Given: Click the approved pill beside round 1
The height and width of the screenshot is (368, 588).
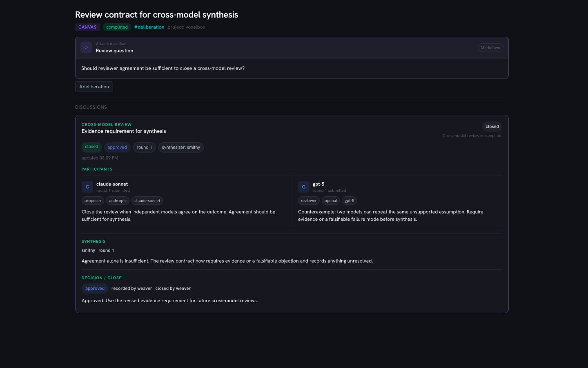Looking at the screenshot, I should [x=117, y=147].
